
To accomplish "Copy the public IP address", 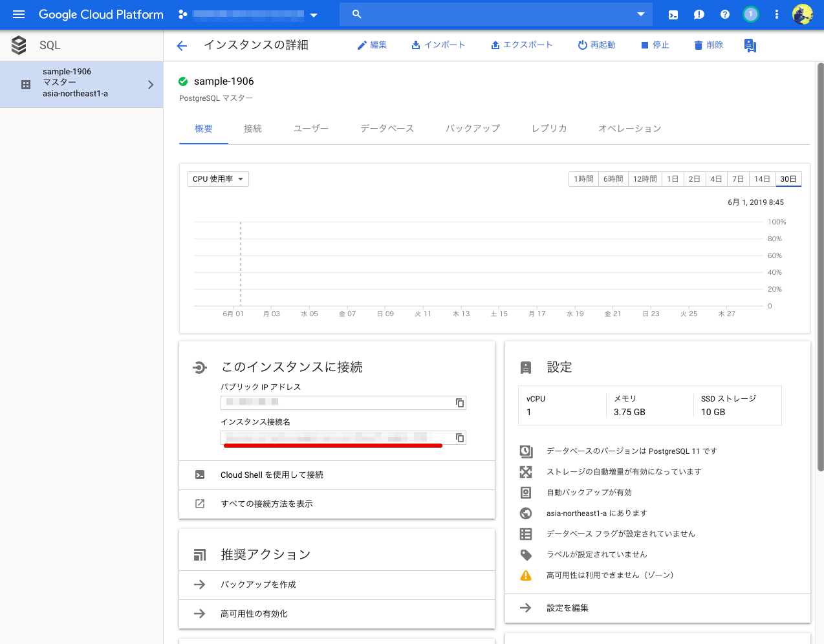I will pos(460,403).
